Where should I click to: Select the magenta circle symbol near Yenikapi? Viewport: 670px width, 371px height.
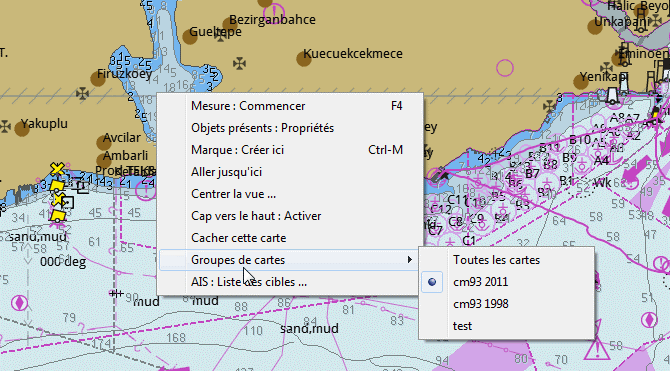[505, 68]
